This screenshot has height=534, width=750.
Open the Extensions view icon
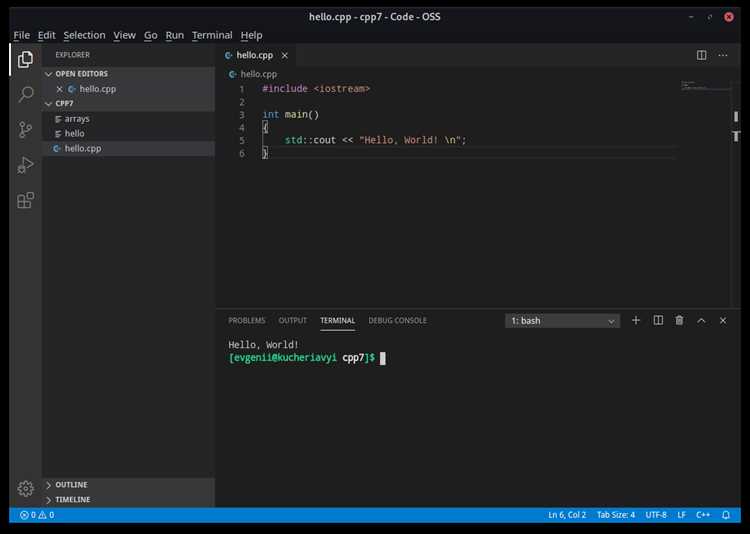point(25,200)
